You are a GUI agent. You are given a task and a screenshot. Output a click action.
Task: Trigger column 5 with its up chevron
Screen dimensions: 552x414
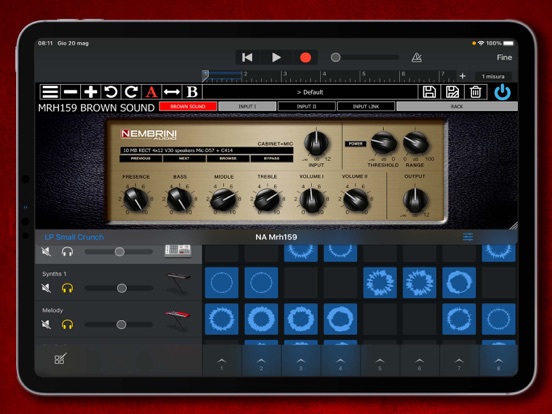click(x=380, y=361)
